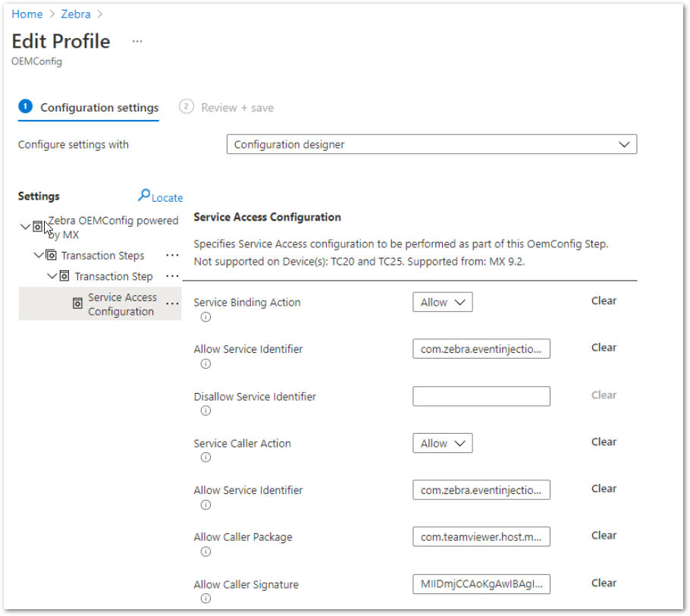Click info icon for Service Caller Action
Viewport: 690px width, 616px height.
205,458
